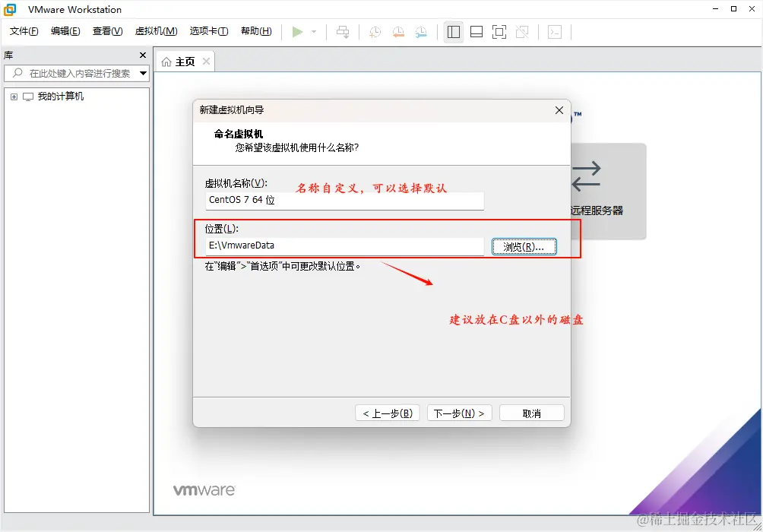Close the 新建虚拟机向导 dialog
This screenshot has height=532, width=763.
point(559,110)
